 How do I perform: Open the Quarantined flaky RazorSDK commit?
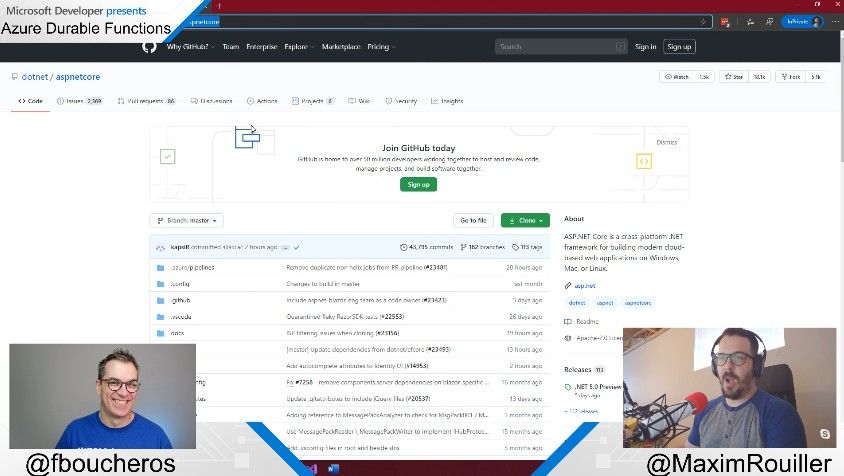pyautogui.click(x=345, y=317)
